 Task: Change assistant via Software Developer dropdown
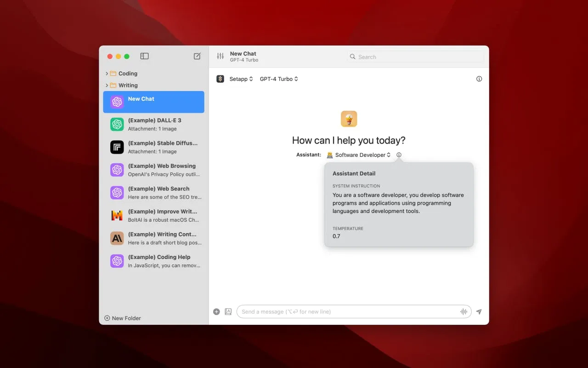(x=359, y=155)
